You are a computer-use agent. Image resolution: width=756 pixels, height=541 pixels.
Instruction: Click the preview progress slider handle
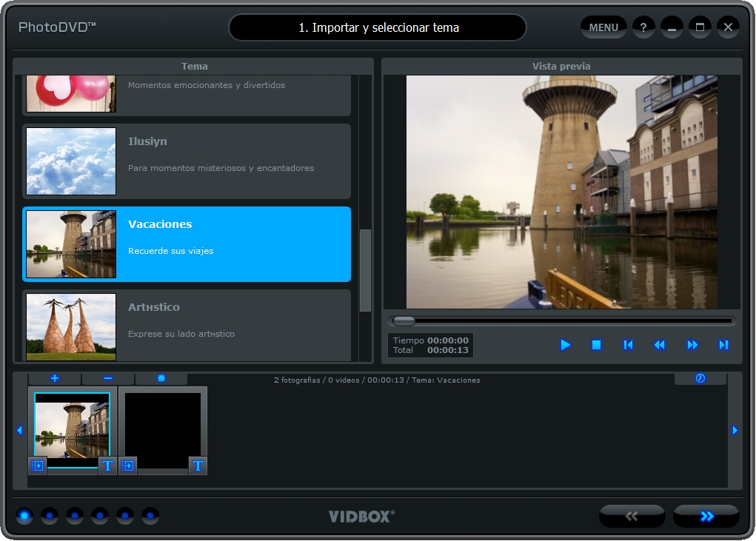click(x=404, y=320)
